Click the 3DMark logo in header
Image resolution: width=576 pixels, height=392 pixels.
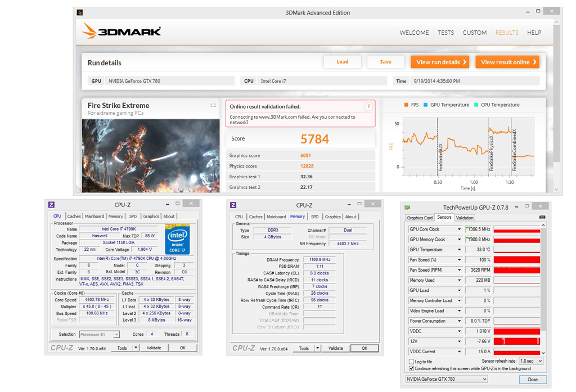121,31
